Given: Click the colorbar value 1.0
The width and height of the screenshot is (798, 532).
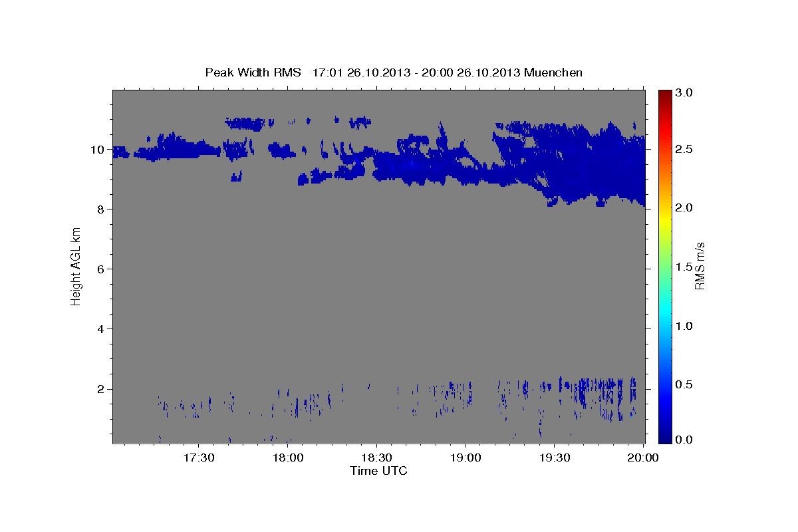Looking at the screenshot, I should point(685,326).
